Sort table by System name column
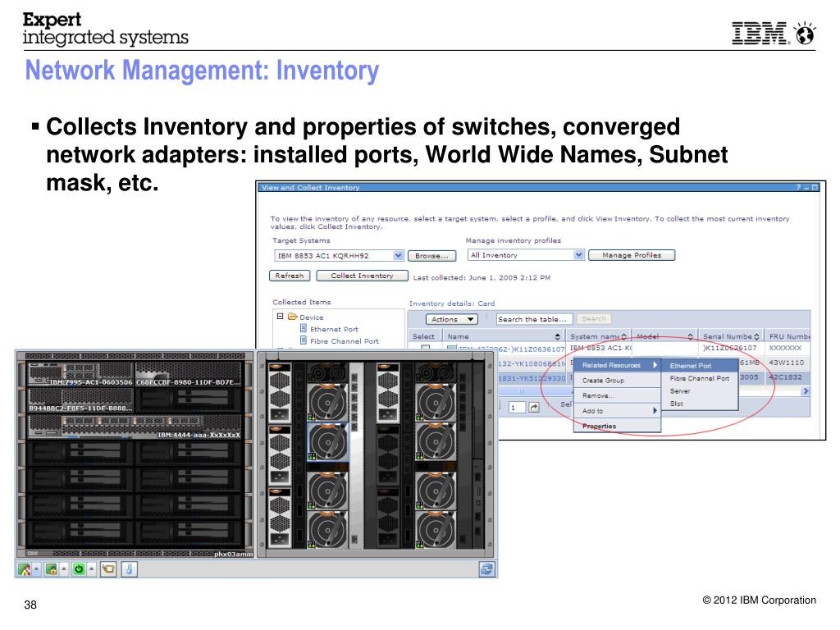This screenshot has width=840, height=630. point(624,336)
